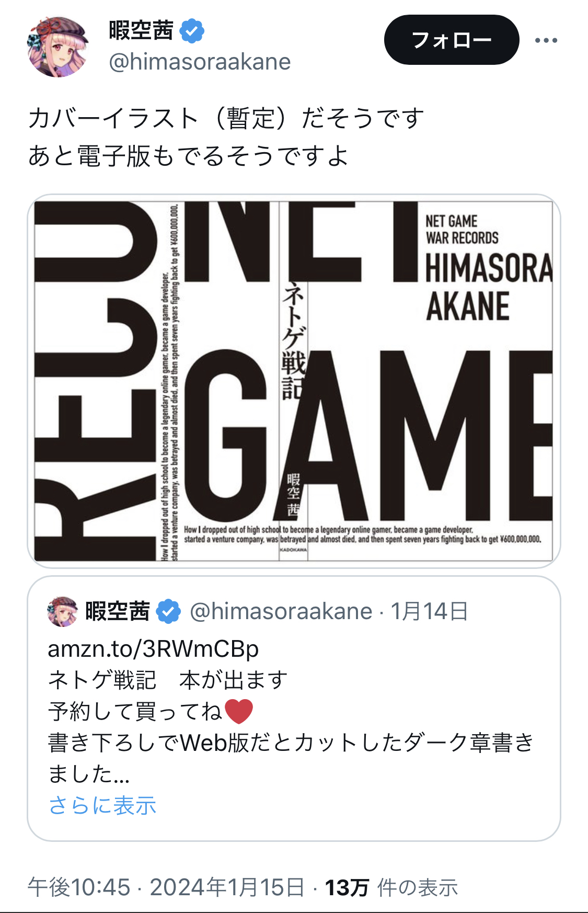The width and height of the screenshot is (588, 913).
Task: Open the 1月14日 date of quoted tweet
Action: pos(429,611)
